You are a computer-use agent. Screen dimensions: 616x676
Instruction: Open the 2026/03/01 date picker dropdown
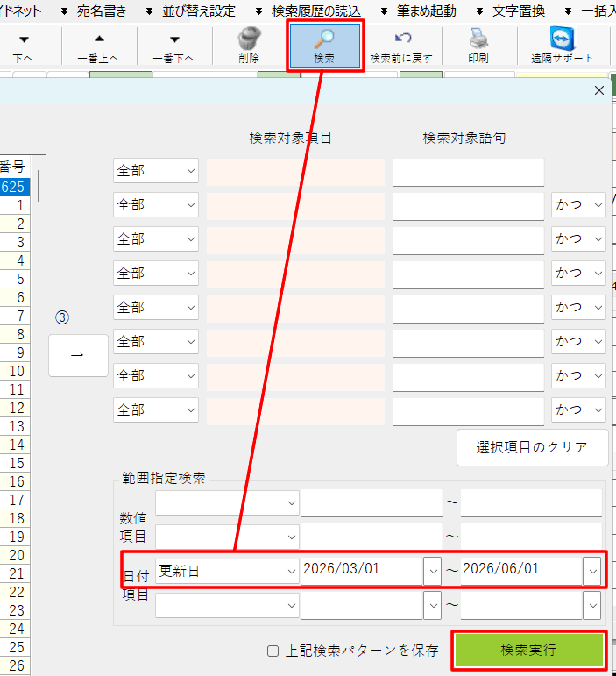[432, 571]
